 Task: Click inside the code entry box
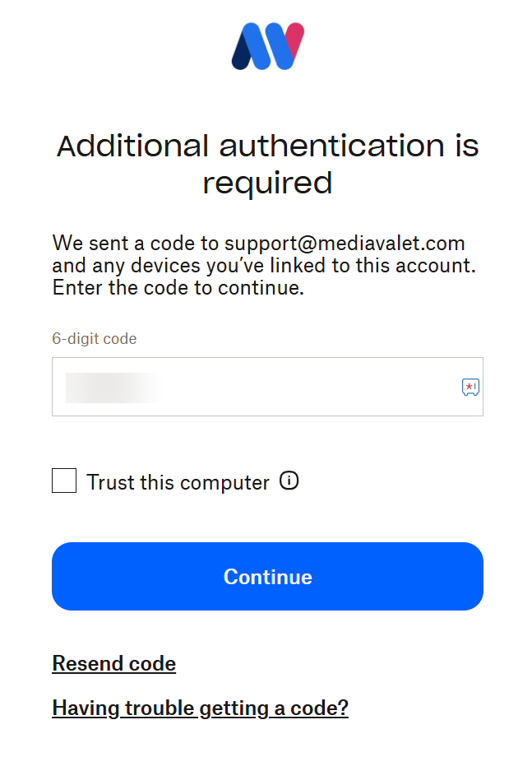[x=247, y=387]
